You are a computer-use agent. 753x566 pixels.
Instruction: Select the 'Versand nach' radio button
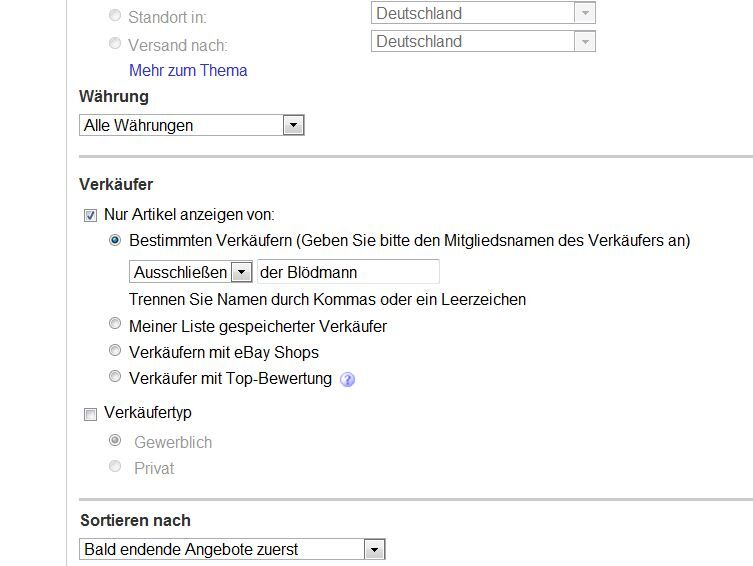tap(115, 44)
